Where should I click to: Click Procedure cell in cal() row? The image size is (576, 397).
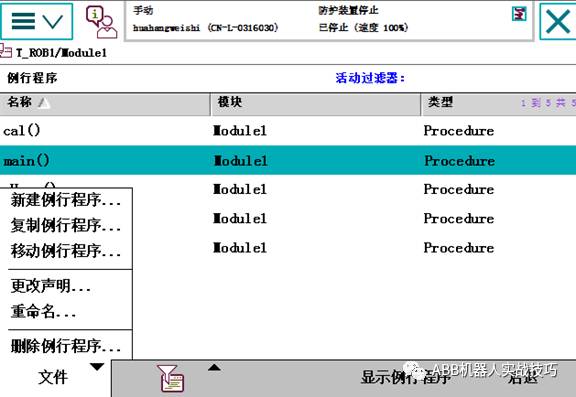click(459, 131)
